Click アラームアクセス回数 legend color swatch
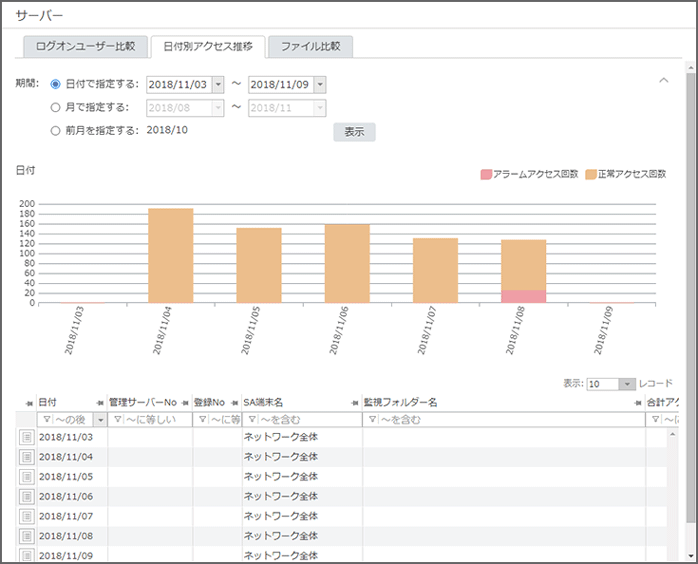 point(486,174)
